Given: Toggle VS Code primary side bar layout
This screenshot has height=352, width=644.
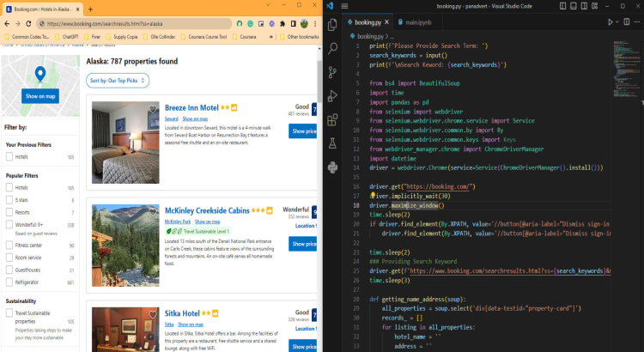Looking at the screenshot, I should (562, 6).
